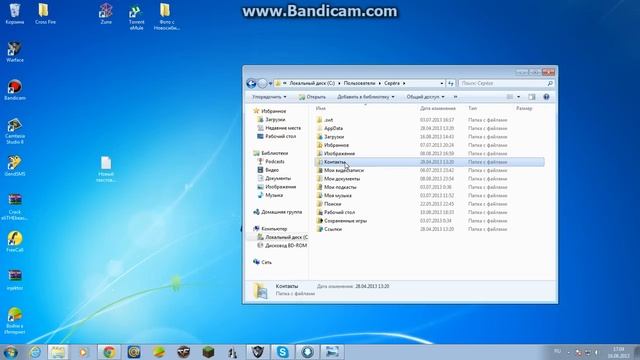Image resolution: width=640 pixels, height=360 pixels.
Task: Open the Упорядочить dropdown menu
Action: point(269,97)
